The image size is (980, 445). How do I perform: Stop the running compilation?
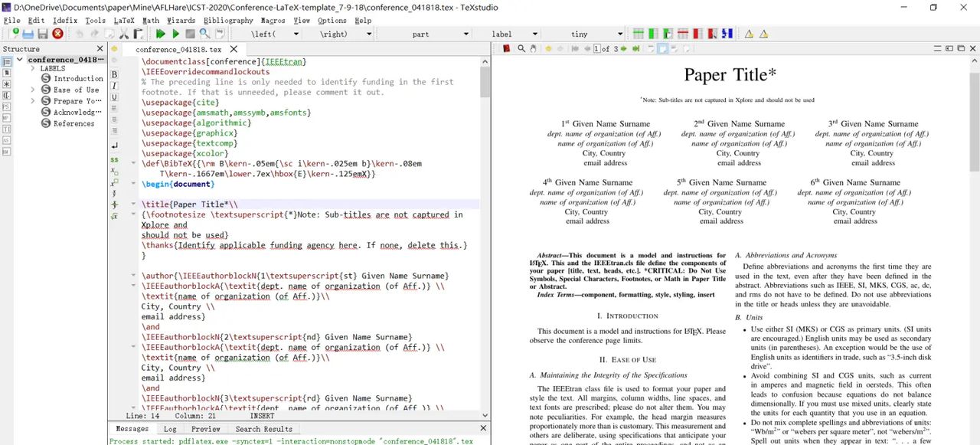point(191,34)
